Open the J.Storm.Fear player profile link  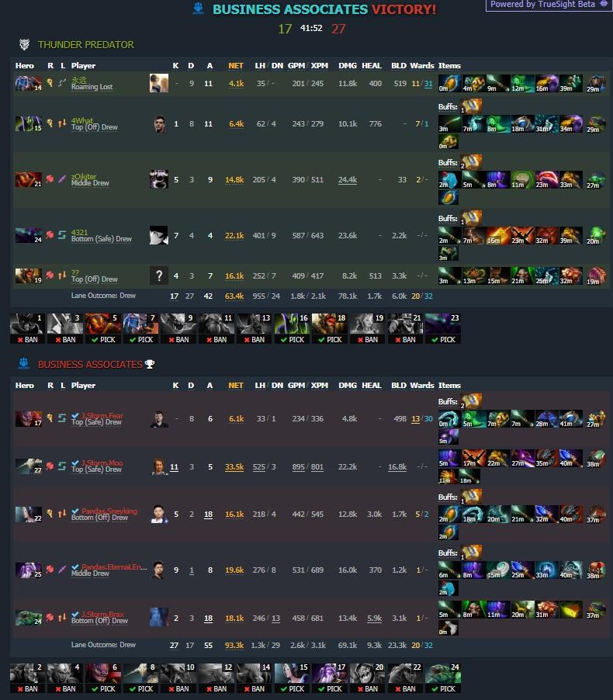pos(102,415)
